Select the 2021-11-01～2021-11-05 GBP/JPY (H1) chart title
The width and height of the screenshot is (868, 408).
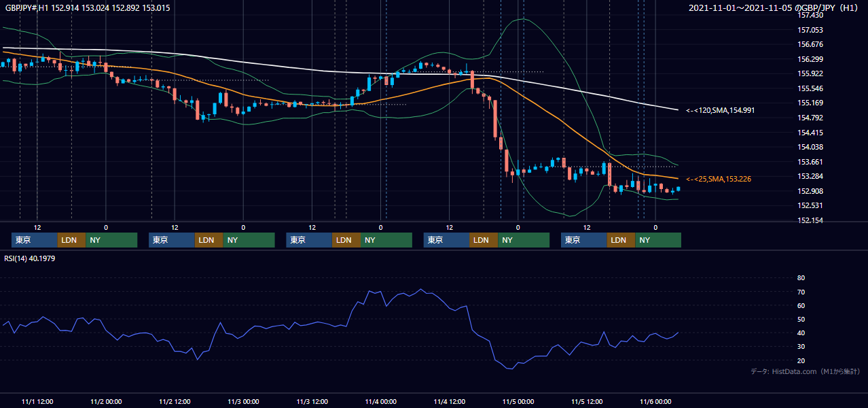click(775, 7)
